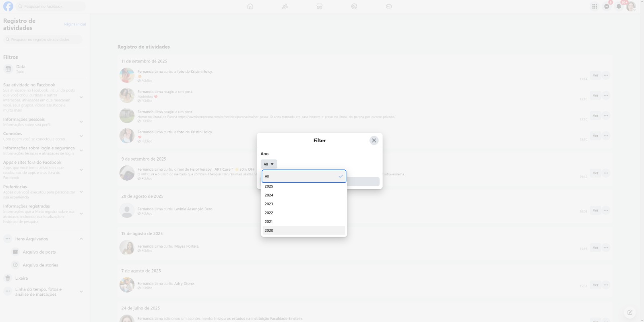Screen dimensions: 644x322
Task: Click the Facebook logo icon
Action: point(8,6)
